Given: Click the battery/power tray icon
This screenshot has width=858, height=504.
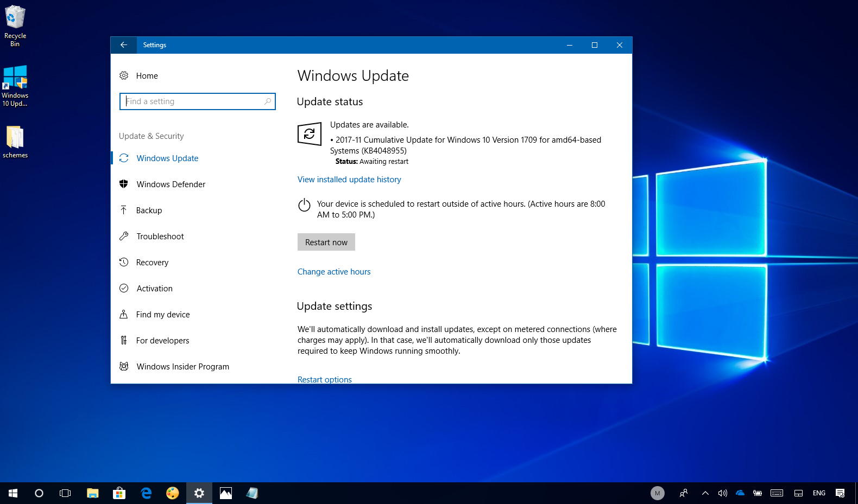Looking at the screenshot, I should [x=758, y=493].
